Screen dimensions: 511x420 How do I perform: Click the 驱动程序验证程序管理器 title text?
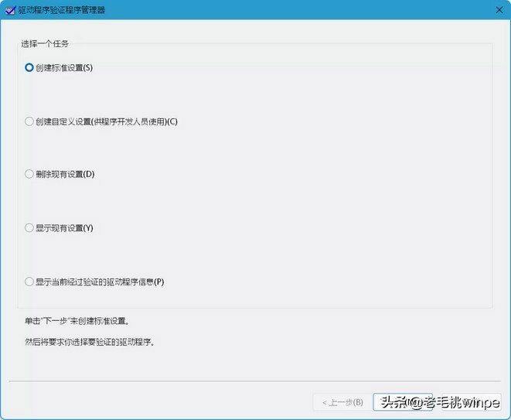click(x=62, y=10)
